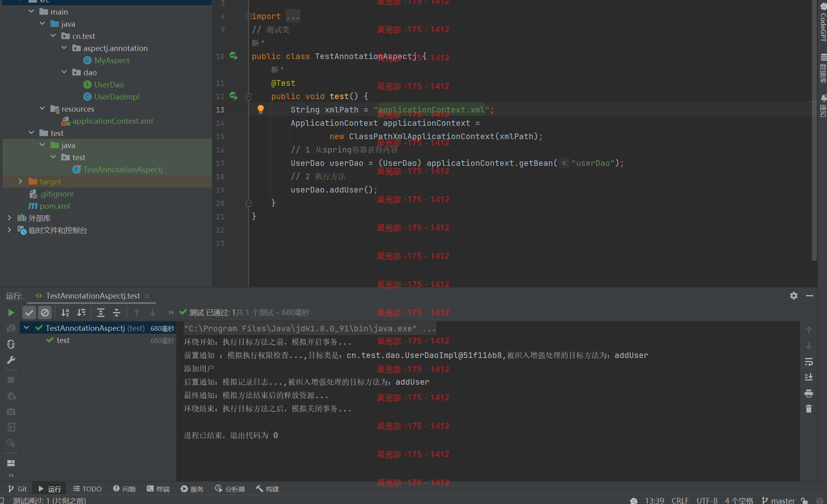Change CRLF line separator in status bar

680,500
